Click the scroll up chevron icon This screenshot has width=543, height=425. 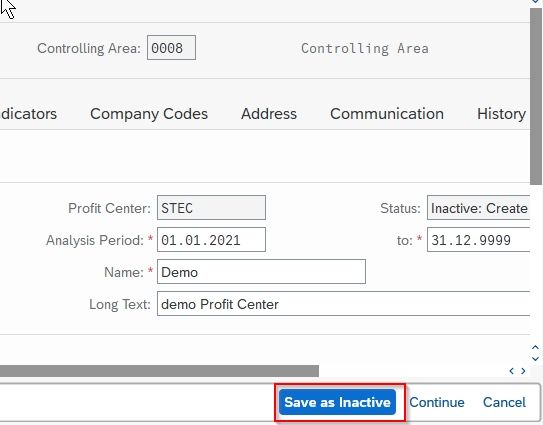tap(535, 347)
